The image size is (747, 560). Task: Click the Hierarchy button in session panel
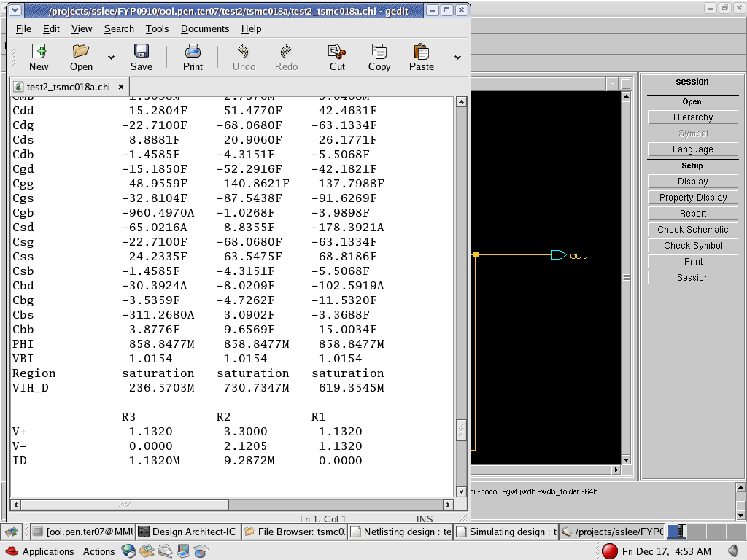[x=692, y=117]
